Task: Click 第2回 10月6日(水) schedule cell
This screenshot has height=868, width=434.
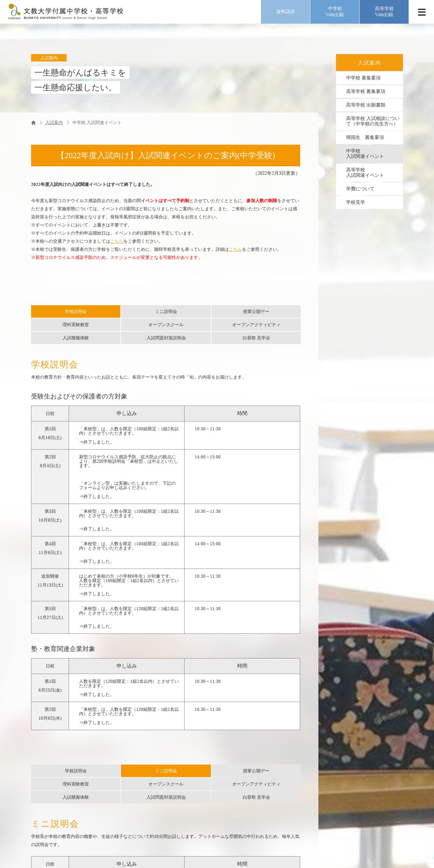Action: 50,716
